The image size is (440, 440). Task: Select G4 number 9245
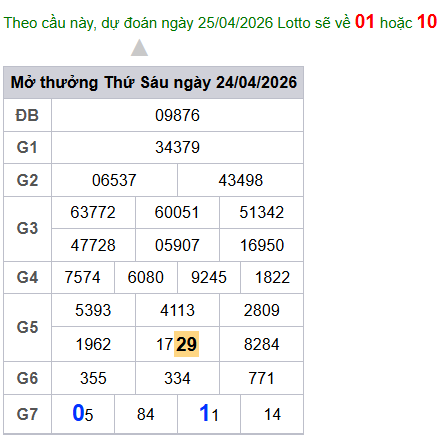209,277
